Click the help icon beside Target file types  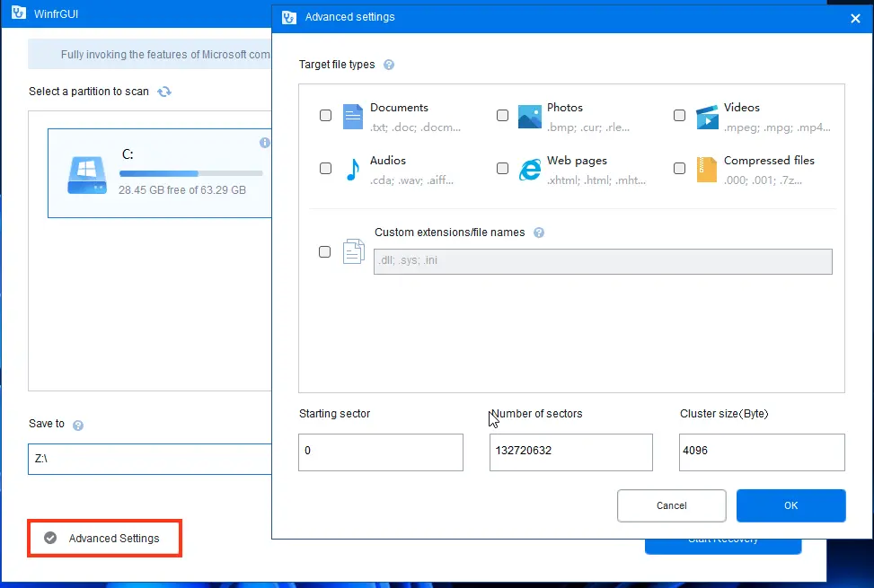tap(389, 65)
